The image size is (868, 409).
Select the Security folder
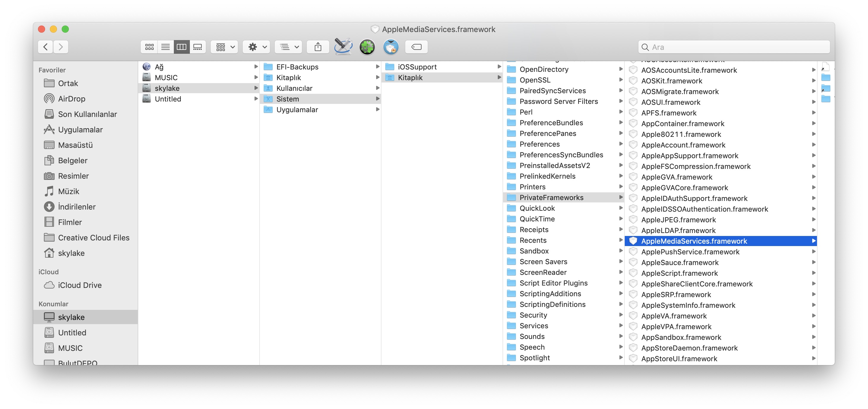click(x=533, y=315)
